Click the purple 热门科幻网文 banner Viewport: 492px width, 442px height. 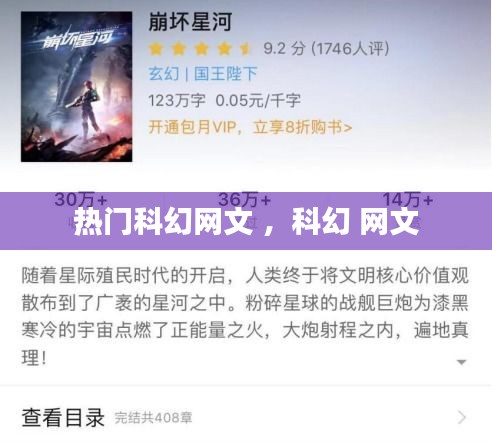(x=246, y=221)
